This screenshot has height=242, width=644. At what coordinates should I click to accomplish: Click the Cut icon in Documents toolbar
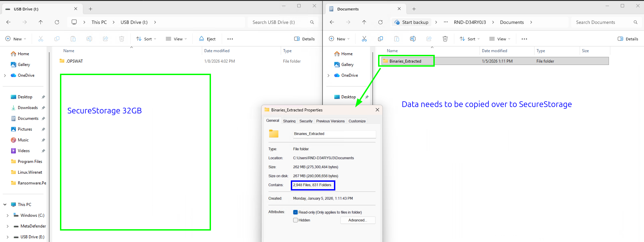pos(364,39)
